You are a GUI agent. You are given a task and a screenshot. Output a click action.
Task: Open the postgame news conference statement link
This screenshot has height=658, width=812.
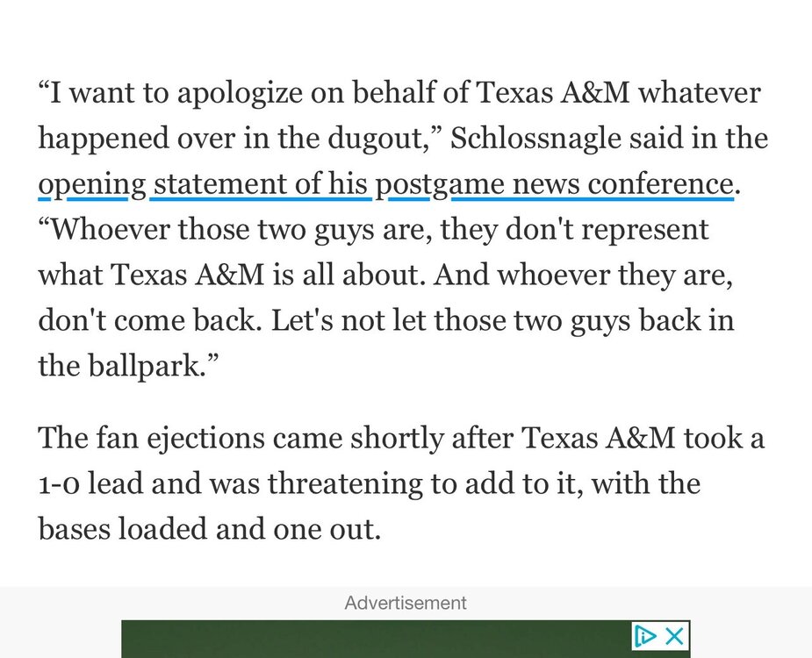(386, 184)
